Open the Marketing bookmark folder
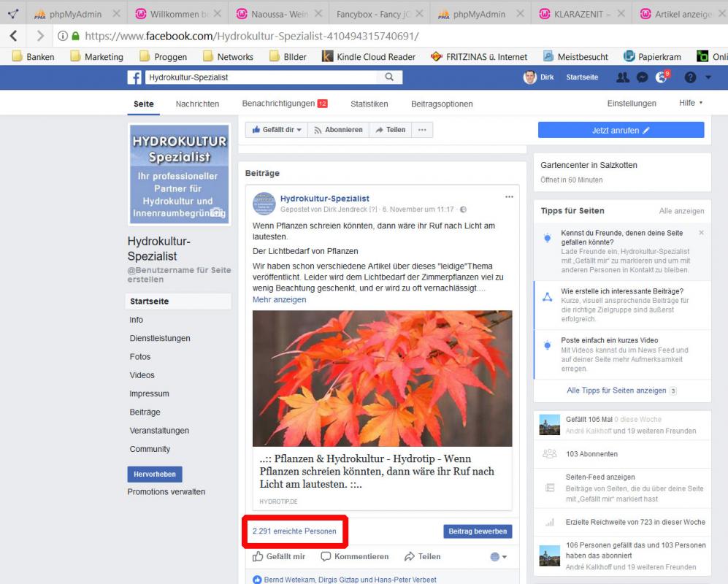Viewport: 728px width, 584px height. 96,57
